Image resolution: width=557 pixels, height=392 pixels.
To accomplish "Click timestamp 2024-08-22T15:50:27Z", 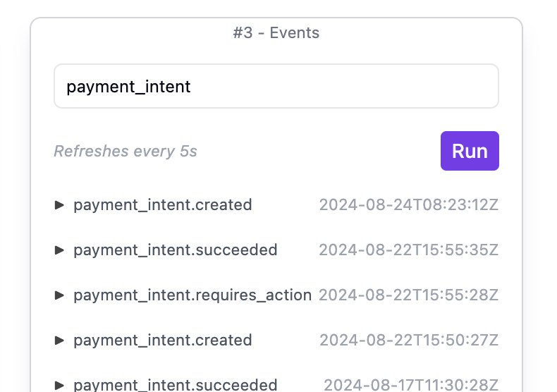I will [409, 341].
